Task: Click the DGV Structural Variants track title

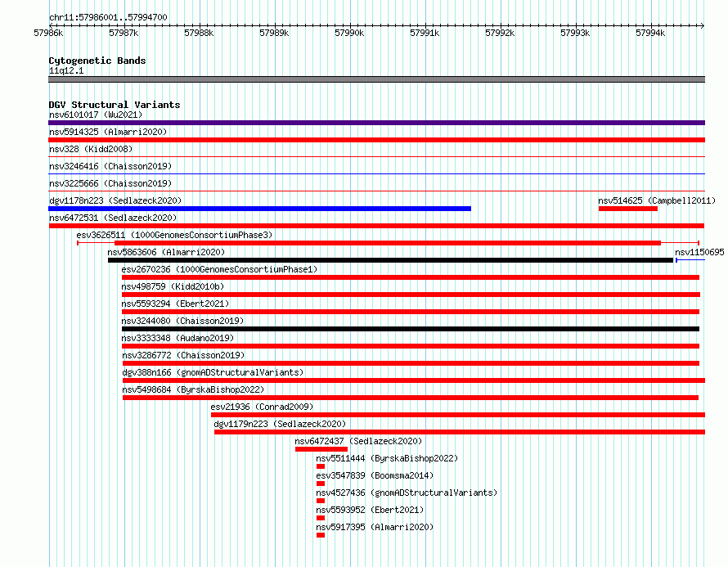Action: click(115, 105)
